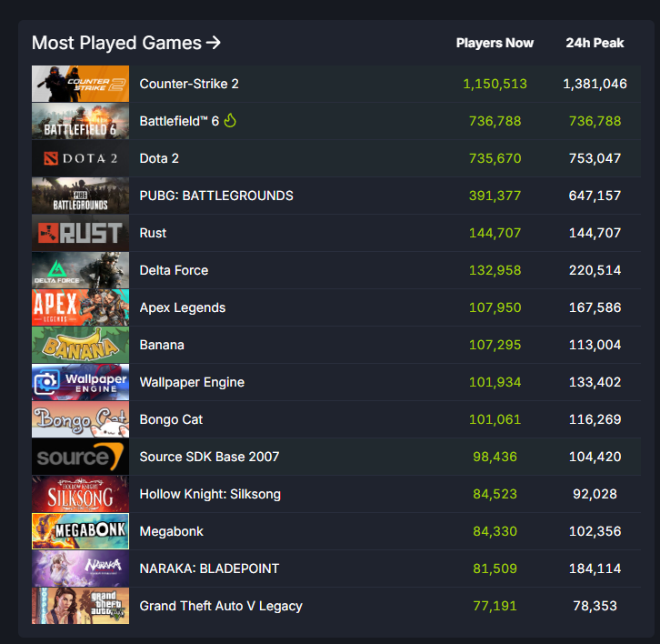Select the Bongo Cat title
Image resolution: width=660 pixels, height=644 pixels.
point(171,419)
